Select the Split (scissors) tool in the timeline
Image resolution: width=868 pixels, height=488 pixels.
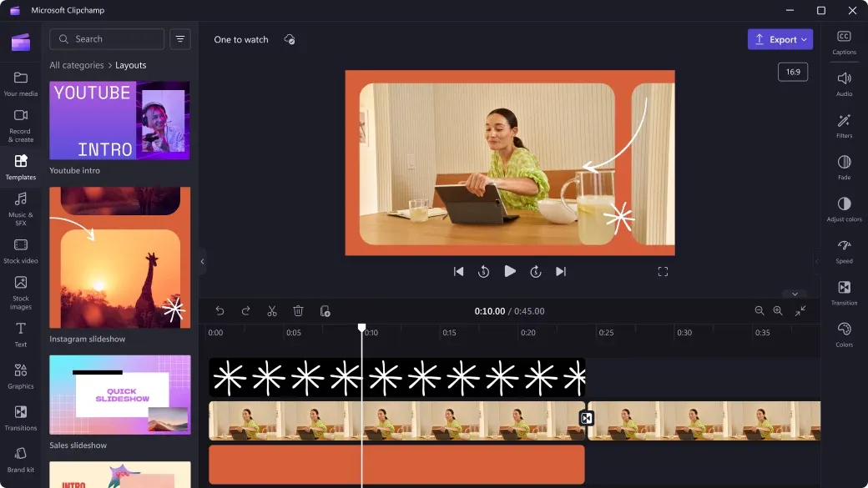(x=271, y=310)
